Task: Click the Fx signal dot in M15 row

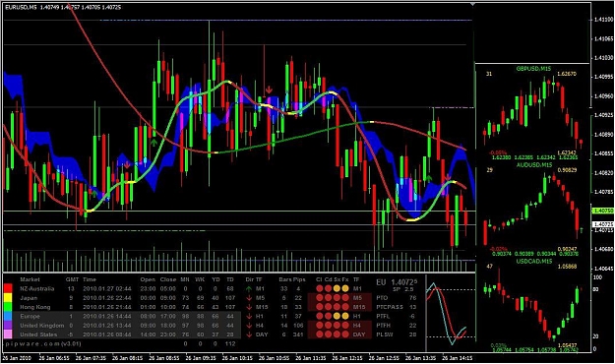Action: [345, 307]
